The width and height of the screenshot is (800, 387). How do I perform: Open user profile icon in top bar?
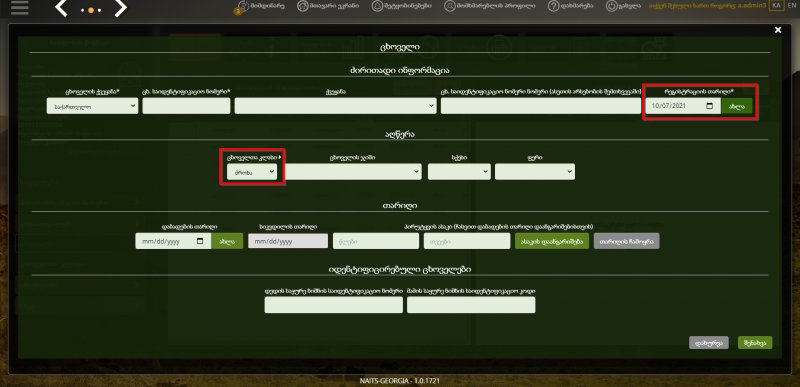point(449,6)
